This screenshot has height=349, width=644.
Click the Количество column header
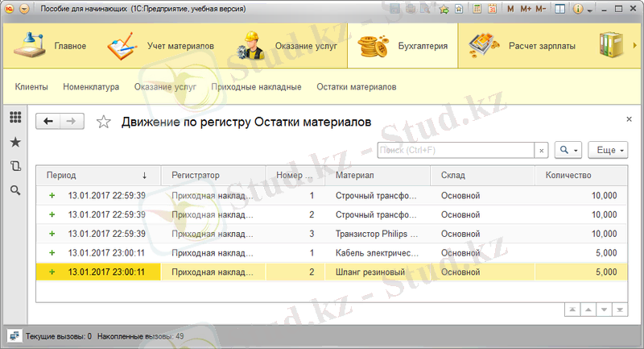click(580, 175)
